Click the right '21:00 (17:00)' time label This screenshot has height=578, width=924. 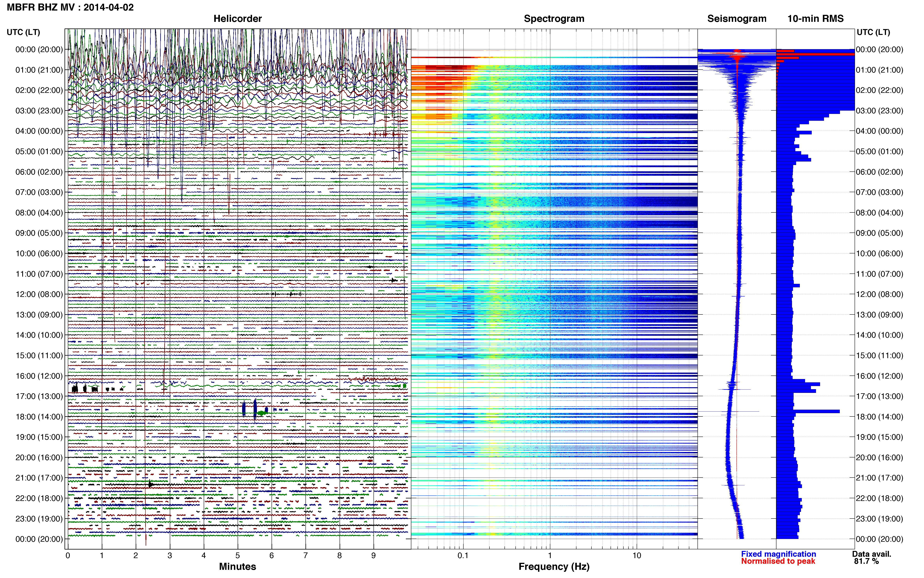click(x=879, y=478)
